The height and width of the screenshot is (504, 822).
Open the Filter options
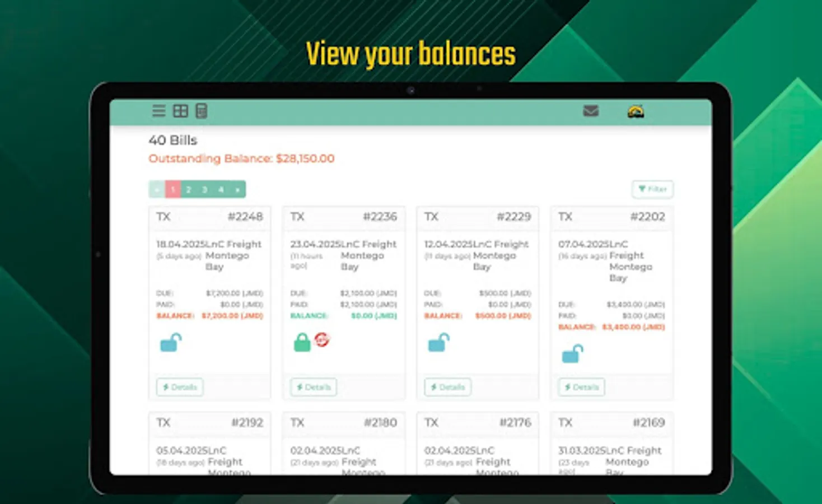pos(652,189)
